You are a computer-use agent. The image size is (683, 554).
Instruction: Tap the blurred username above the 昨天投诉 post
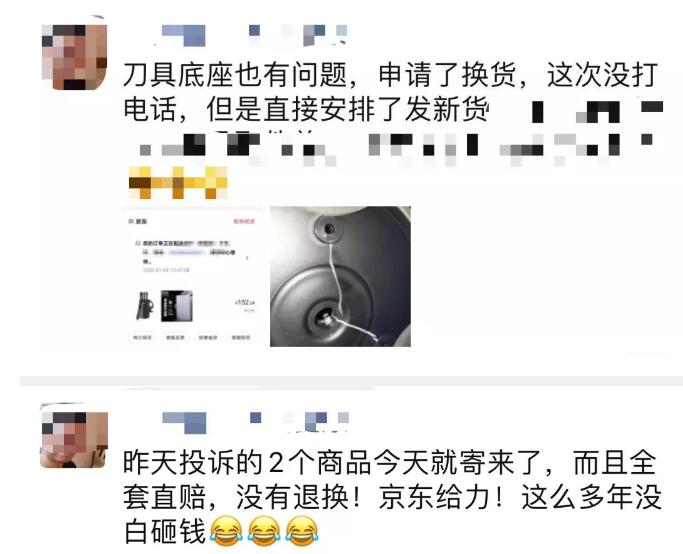point(255,422)
